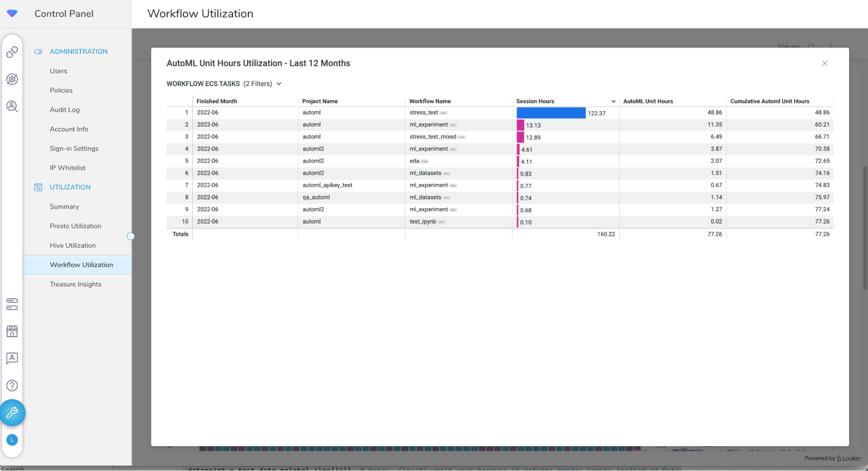Click the blue 122.37 session hours bar
This screenshot has height=471, width=868.
pos(551,113)
